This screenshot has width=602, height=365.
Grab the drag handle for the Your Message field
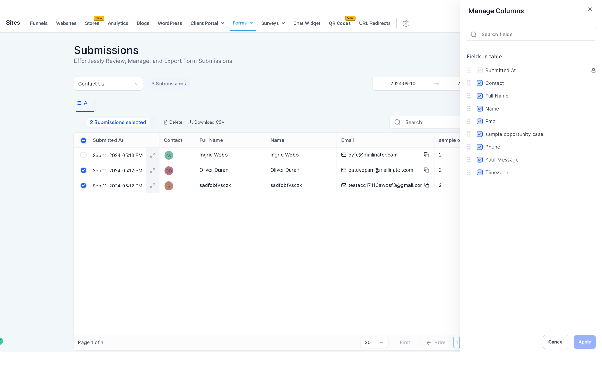pos(469,160)
